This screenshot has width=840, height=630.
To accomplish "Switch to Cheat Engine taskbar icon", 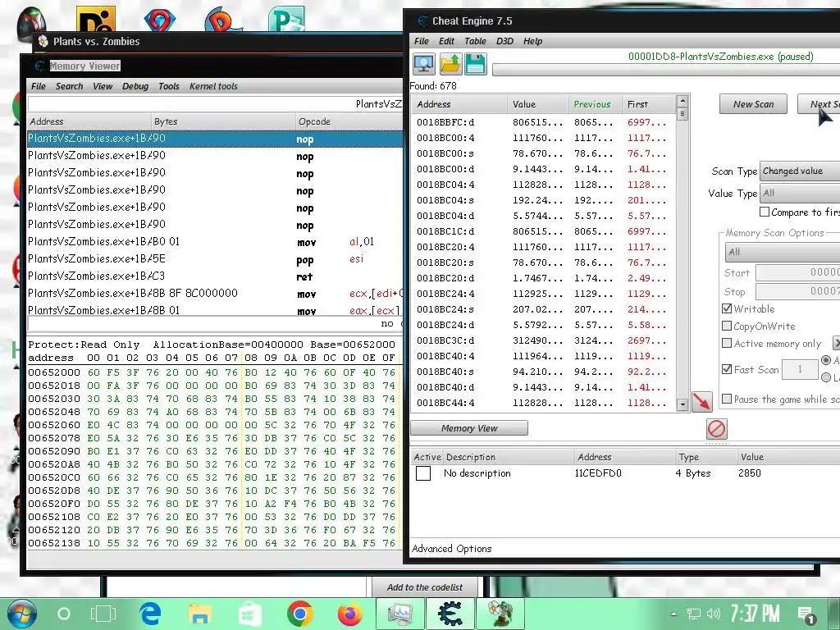I will 450,614.
